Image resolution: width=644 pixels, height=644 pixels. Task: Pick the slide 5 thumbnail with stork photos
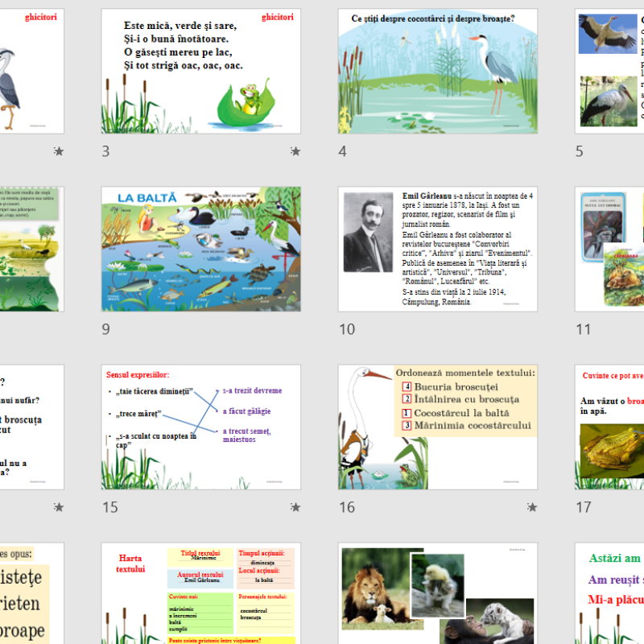click(609, 71)
